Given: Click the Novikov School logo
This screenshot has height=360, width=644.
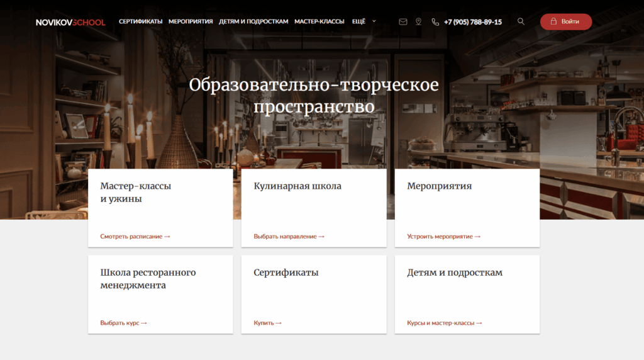Looking at the screenshot, I should [70, 22].
